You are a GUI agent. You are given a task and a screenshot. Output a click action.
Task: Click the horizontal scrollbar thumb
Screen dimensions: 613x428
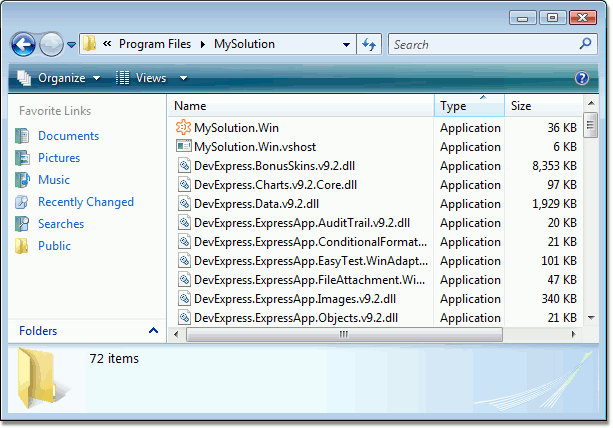pos(344,335)
